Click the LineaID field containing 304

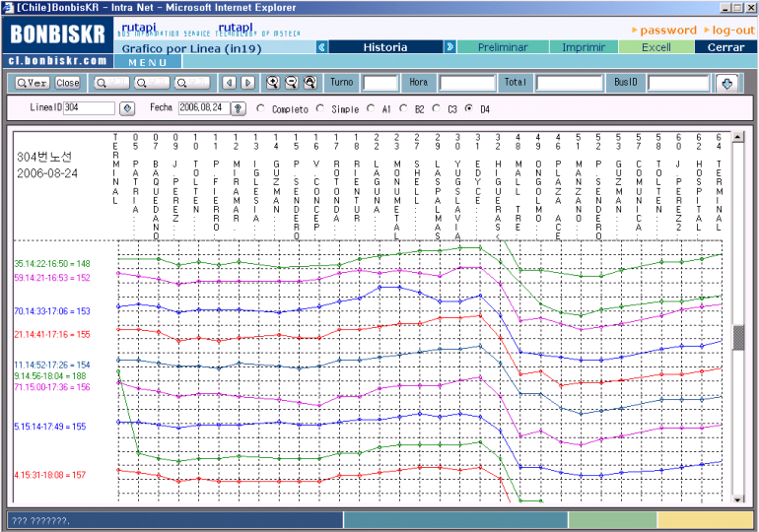pos(90,107)
